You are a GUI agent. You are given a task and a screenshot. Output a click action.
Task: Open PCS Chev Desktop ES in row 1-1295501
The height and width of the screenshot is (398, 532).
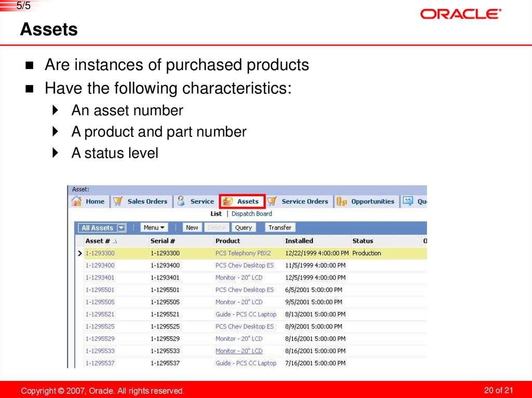click(244, 290)
